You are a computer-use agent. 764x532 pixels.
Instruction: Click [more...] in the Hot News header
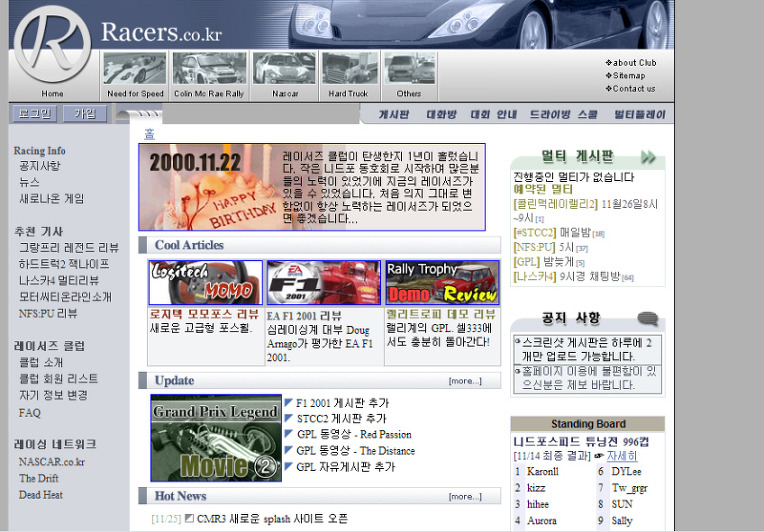click(465, 496)
